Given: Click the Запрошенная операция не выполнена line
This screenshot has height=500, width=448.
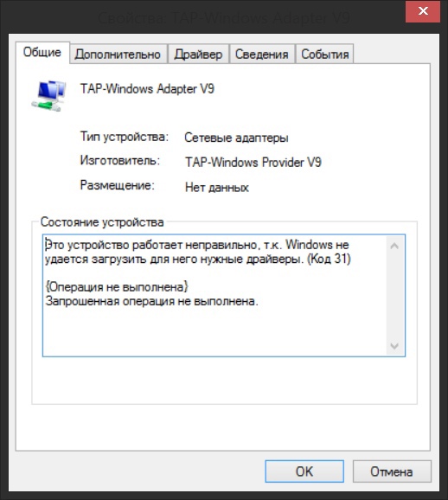Looking at the screenshot, I should point(151,301).
